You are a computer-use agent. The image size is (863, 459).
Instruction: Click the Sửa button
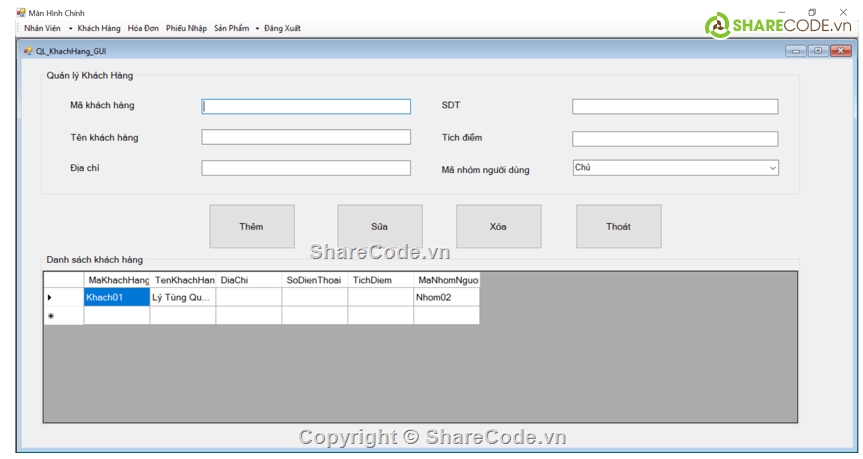pos(380,226)
